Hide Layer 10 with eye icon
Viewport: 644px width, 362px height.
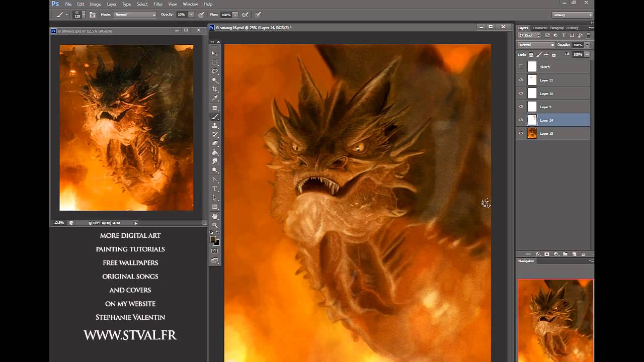[521, 94]
